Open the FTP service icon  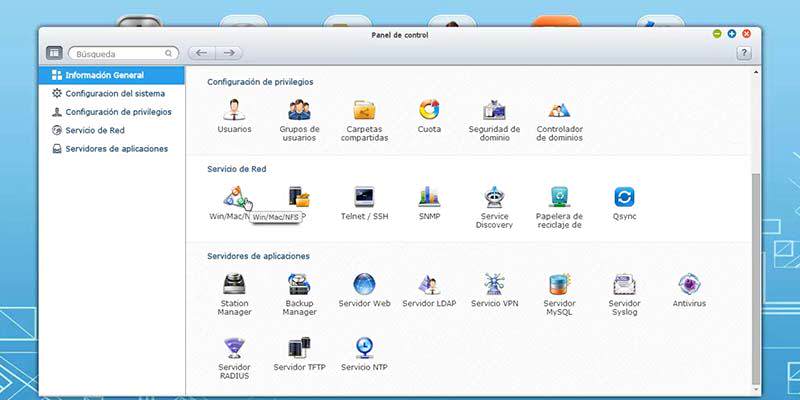point(299,197)
